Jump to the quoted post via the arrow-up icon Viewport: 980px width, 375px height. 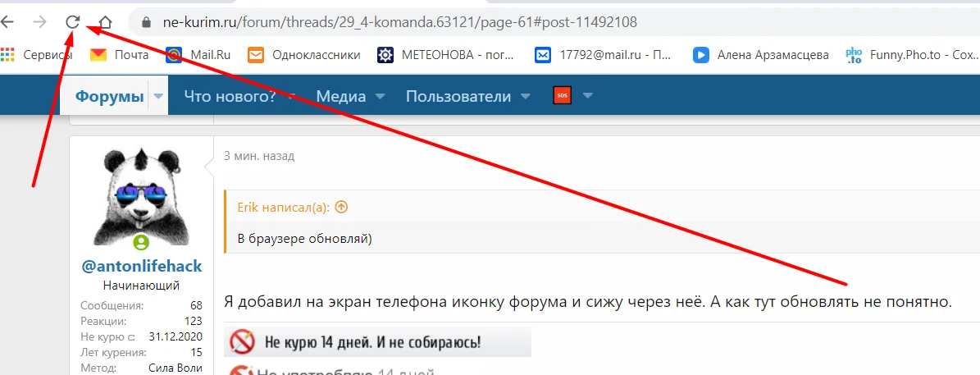click(341, 208)
